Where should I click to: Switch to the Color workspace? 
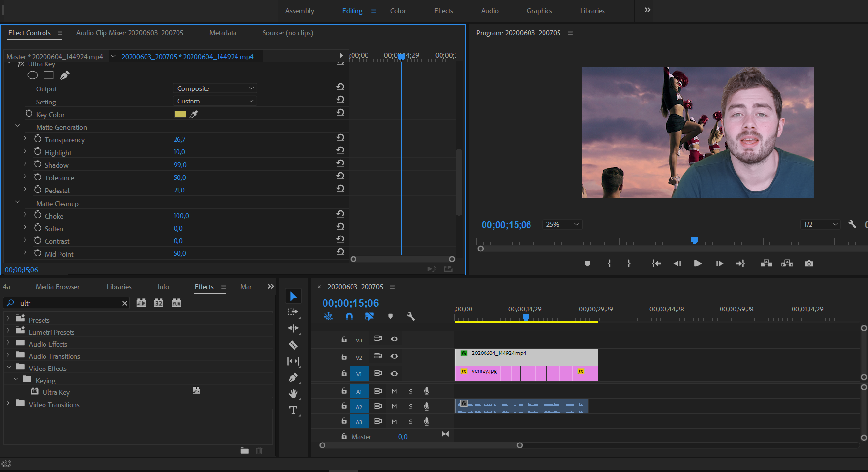[x=398, y=11]
